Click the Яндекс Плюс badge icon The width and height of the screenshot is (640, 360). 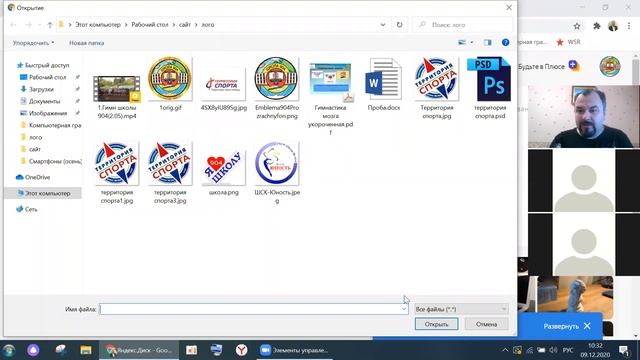pyautogui.click(x=574, y=65)
